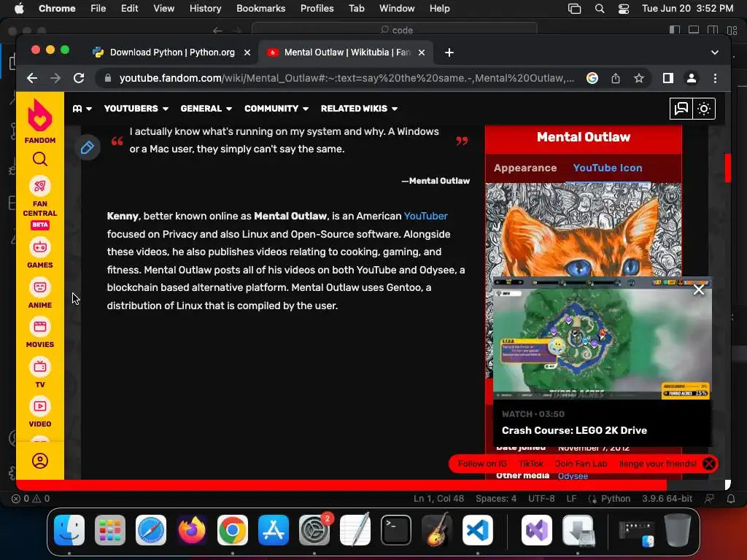Expand the RELATED WIKIS menu

pos(359,109)
